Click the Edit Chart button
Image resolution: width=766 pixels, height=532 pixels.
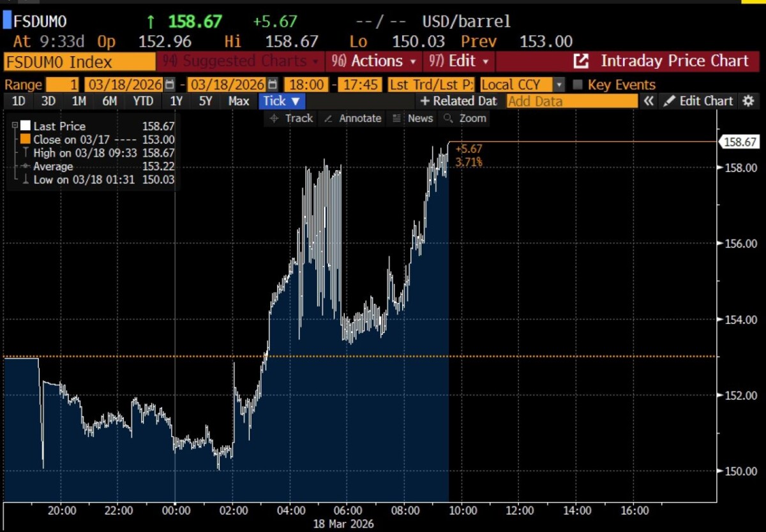point(698,101)
